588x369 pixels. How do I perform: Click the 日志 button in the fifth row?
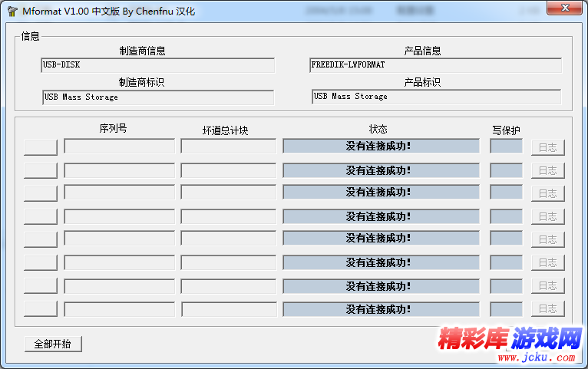tap(548, 240)
